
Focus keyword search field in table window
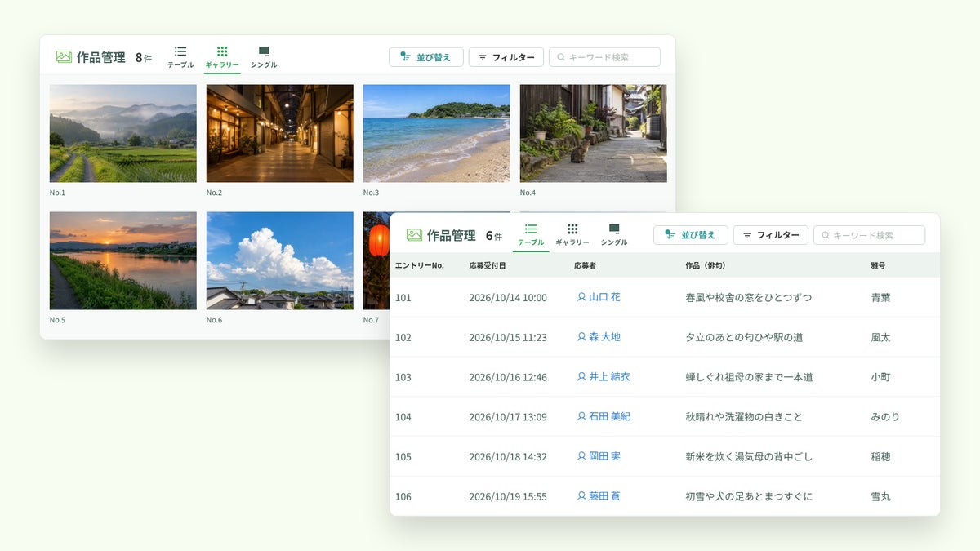click(869, 235)
